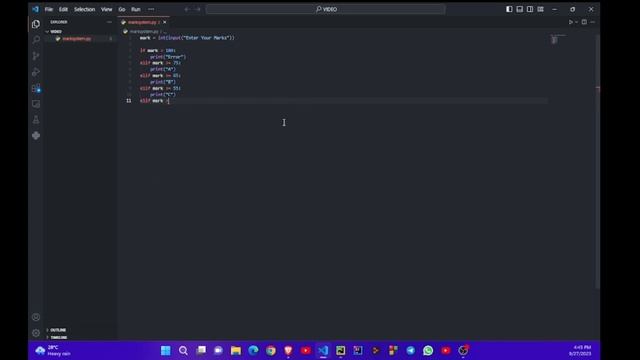This screenshot has height=360, width=640.
Task: Open the View menu
Action: [x=107, y=9]
